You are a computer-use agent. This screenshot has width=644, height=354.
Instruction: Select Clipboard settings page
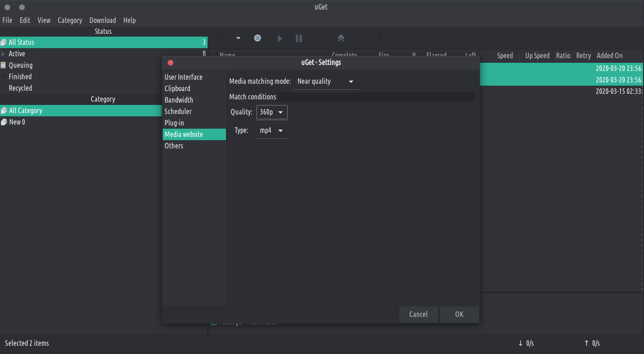pyautogui.click(x=194, y=88)
